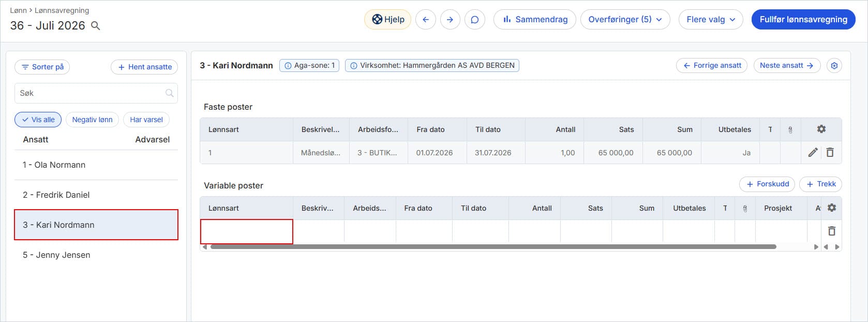Toggle the Har varsel filter

(x=146, y=120)
